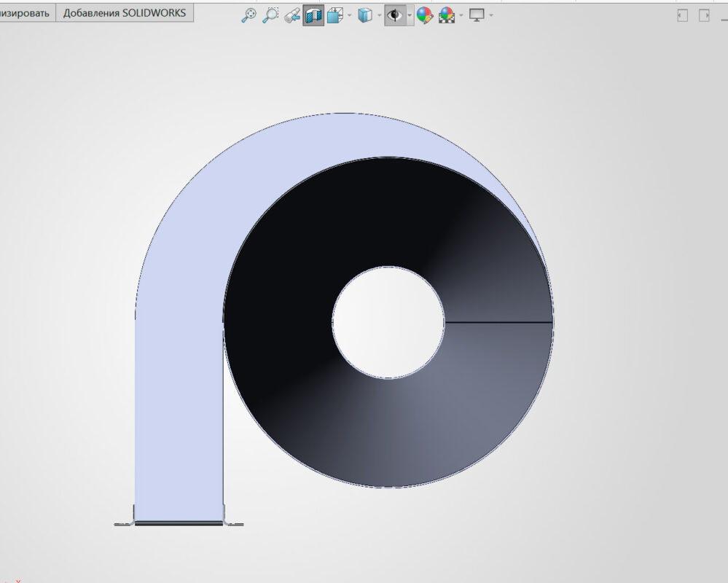Click the Previous View icon
728x583 pixels.
coord(291,15)
